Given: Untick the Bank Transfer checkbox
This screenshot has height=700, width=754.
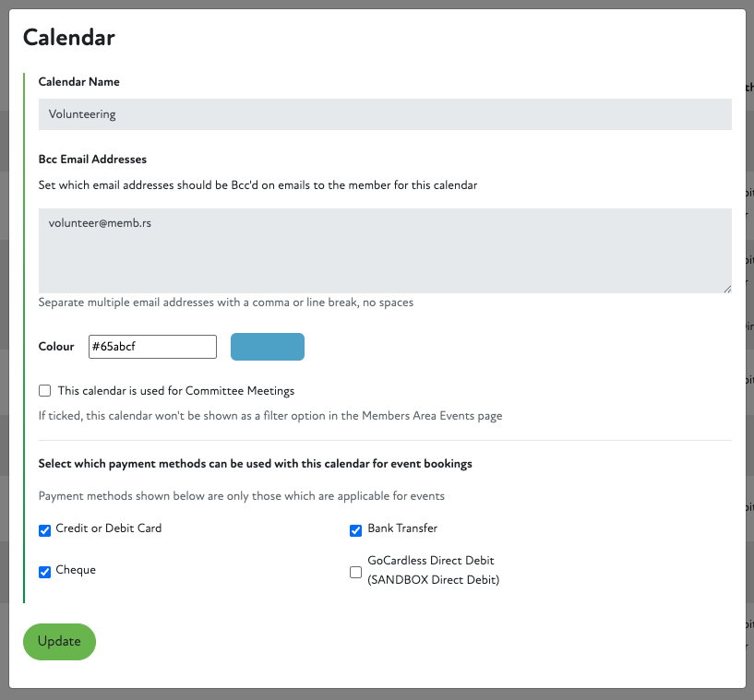Looking at the screenshot, I should coord(356,530).
